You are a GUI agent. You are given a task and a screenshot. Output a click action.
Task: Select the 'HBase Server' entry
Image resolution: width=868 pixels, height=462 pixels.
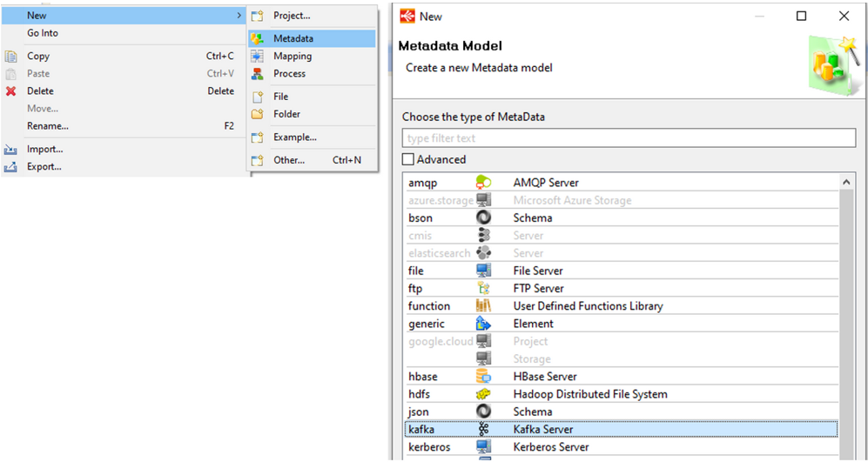tap(545, 377)
